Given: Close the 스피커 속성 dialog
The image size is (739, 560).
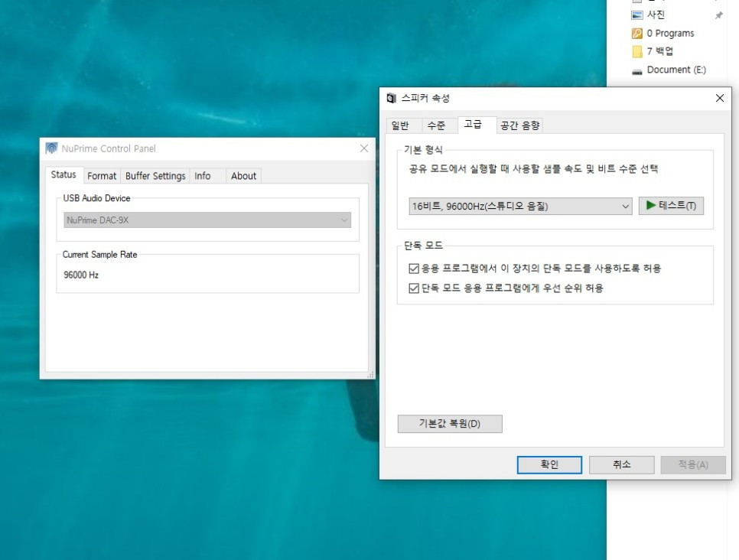Looking at the screenshot, I should coord(720,98).
